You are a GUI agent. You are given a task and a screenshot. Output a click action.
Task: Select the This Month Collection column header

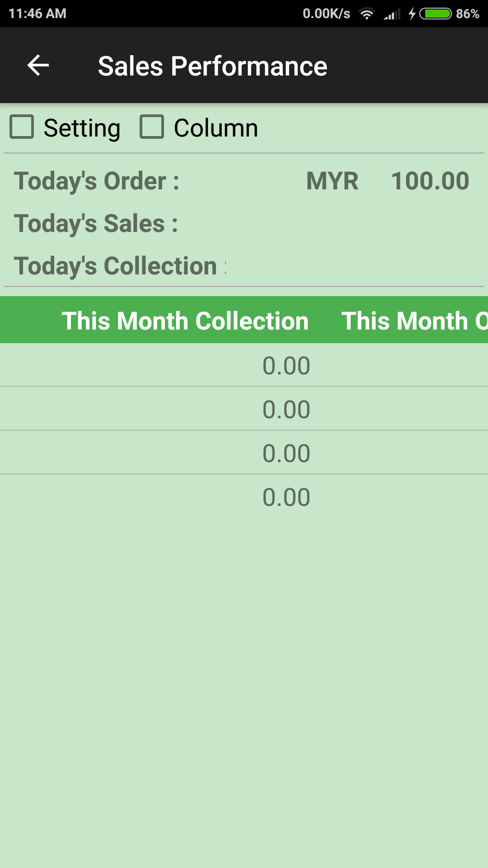point(185,321)
